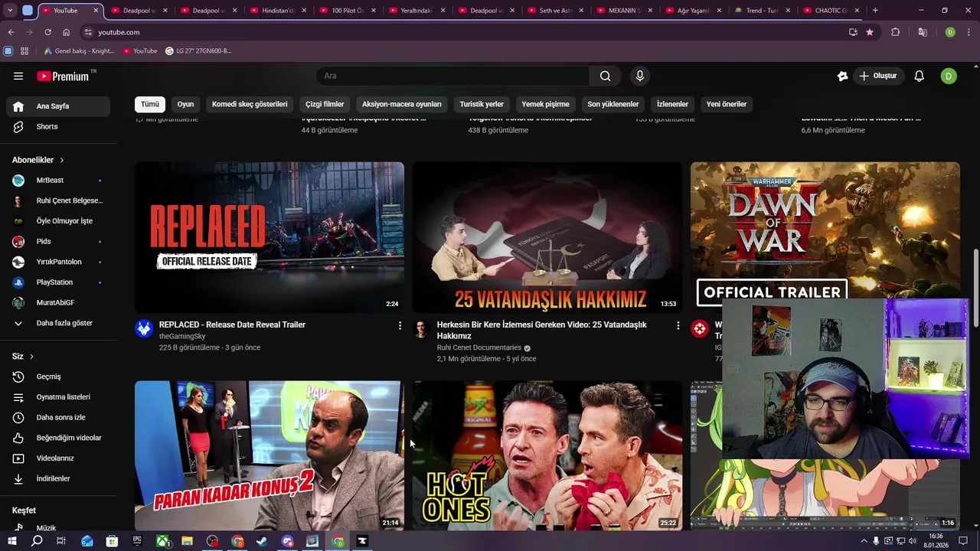
Task: Select Komedi skeç gösterileri chip
Action: (250, 104)
